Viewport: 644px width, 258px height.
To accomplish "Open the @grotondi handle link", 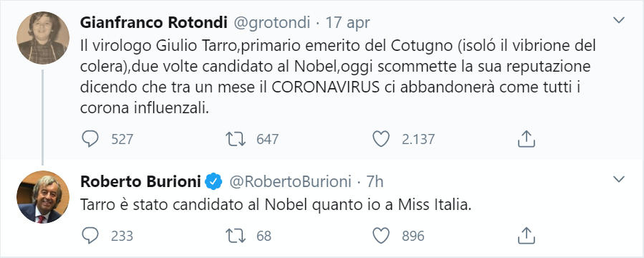I will (x=272, y=23).
